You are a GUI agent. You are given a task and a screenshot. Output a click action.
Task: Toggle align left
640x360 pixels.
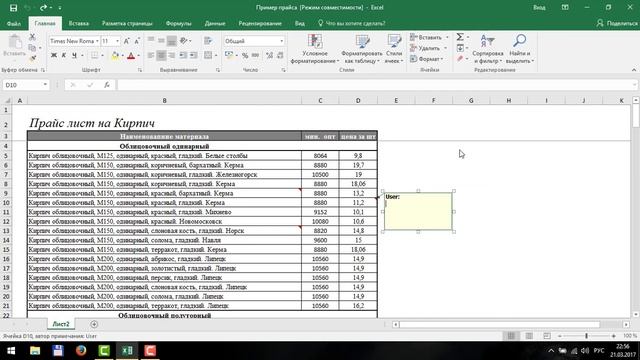(151, 55)
